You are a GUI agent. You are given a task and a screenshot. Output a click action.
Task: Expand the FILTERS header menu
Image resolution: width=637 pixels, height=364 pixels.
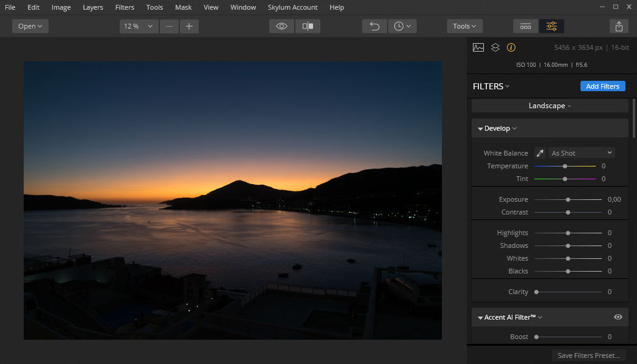(491, 86)
